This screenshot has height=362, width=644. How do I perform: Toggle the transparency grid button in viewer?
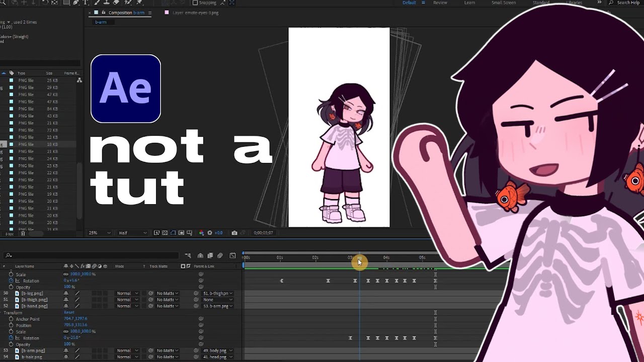165,233
